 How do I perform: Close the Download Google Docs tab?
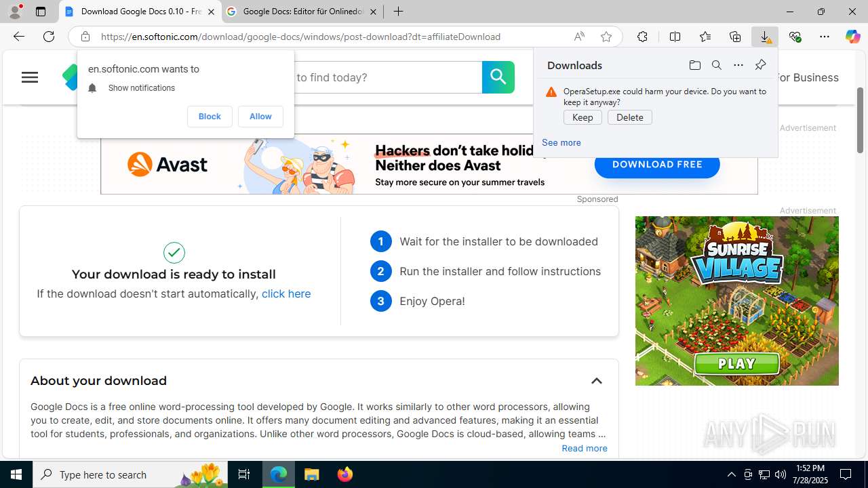(x=211, y=12)
